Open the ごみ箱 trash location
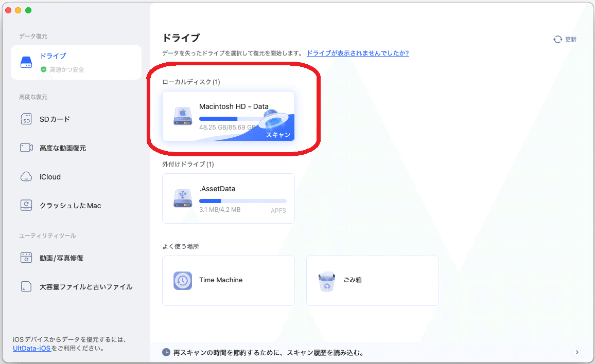 coord(372,280)
